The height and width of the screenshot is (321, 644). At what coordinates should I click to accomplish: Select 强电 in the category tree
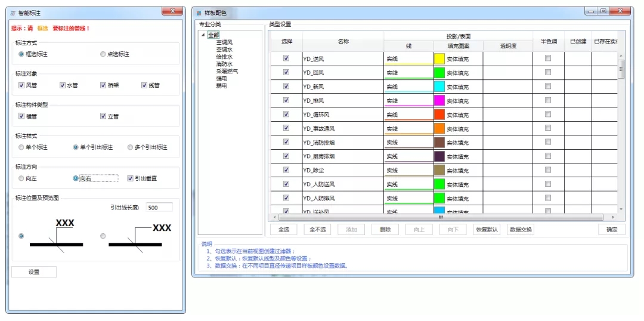(222, 79)
